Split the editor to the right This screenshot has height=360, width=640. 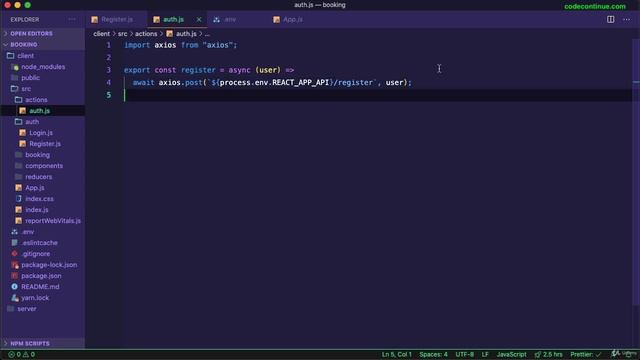coord(610,20)
